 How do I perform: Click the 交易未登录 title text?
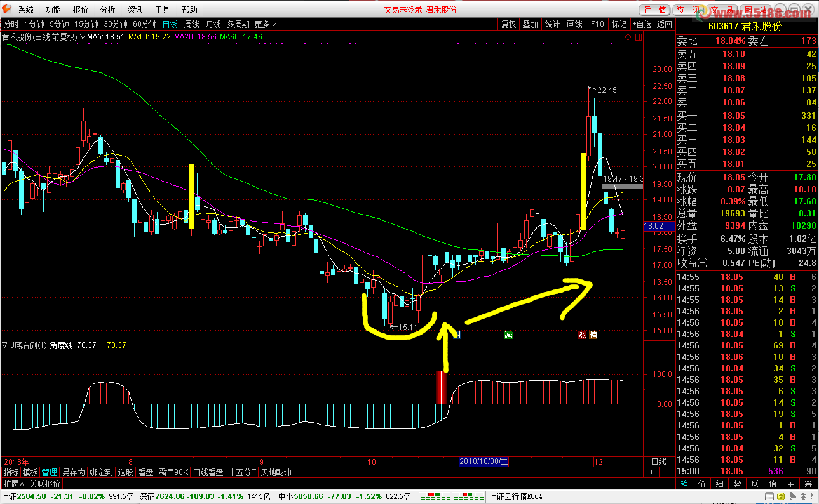coord(403,10)
